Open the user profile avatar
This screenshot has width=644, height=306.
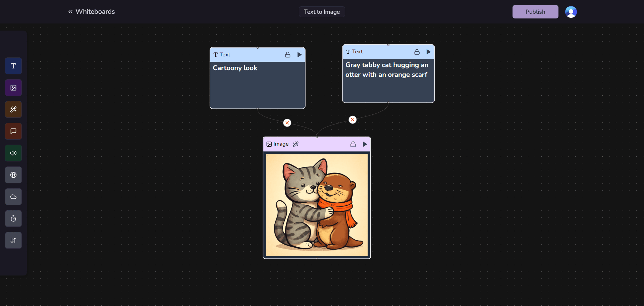point(571,12)
